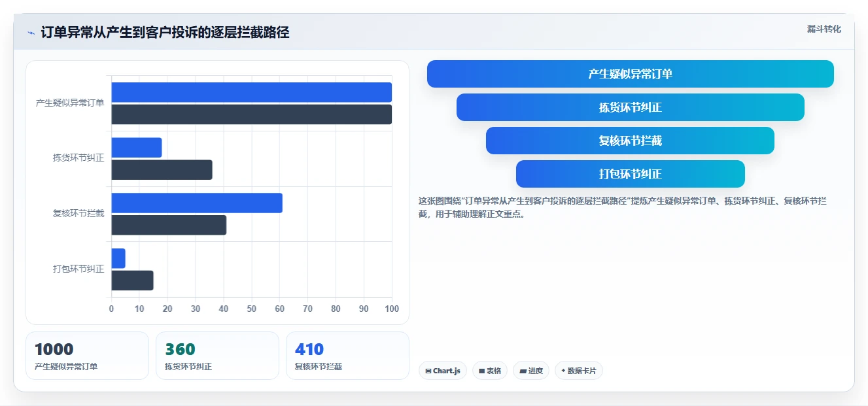Click dark bar for 打包环节纠正
The image size is (868, 406).
(132, 280)
